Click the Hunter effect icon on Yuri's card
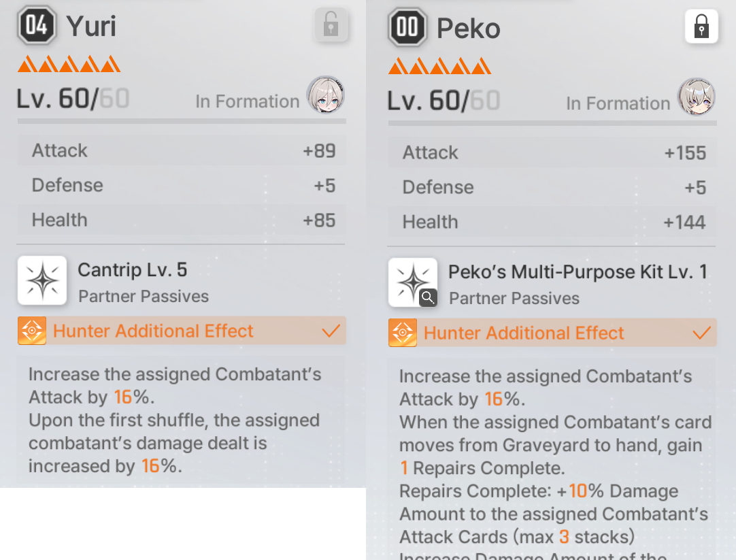This screenshot has width=736, height=560. pyautogui.click(x=32, y=331)
